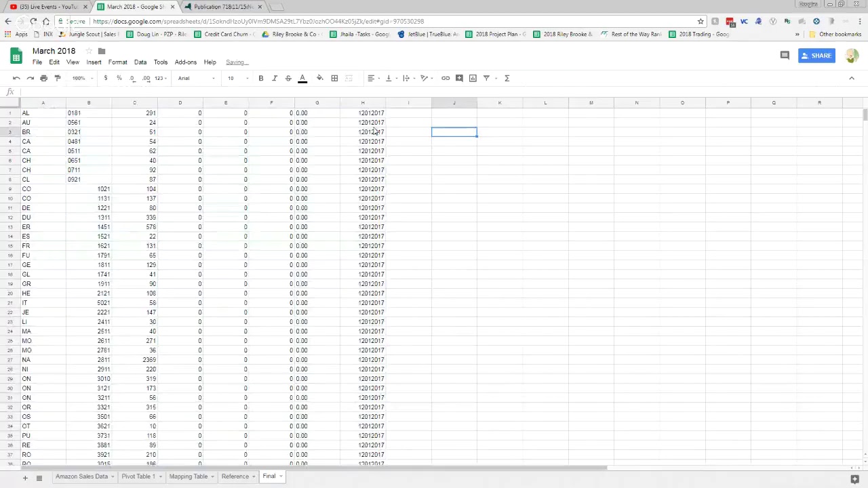The image size is (868, 488).
Task: Open the Add-ons menu
Action: [186, 62]
